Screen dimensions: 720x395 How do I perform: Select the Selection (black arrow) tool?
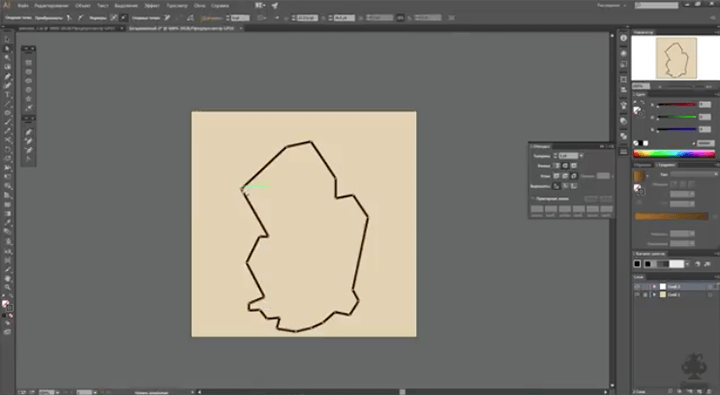7,40
